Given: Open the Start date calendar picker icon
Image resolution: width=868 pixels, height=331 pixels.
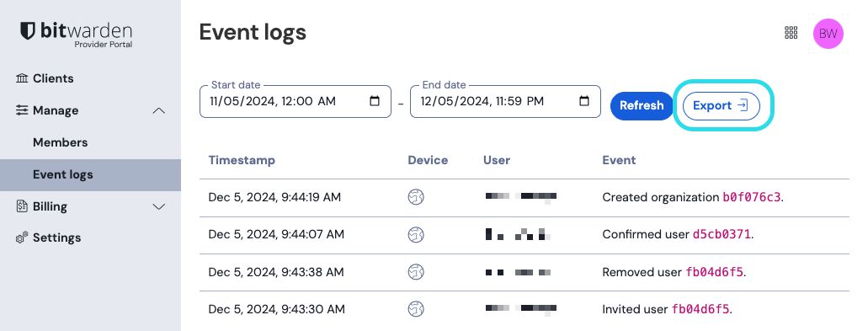Looking at the screenshot, I should 375,101.
